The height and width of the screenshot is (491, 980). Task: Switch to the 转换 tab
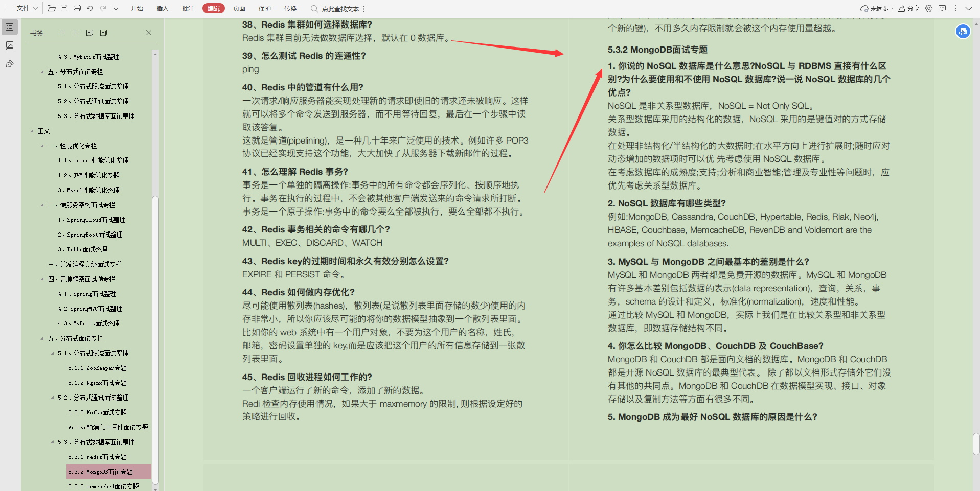click(x=290, y=8)
